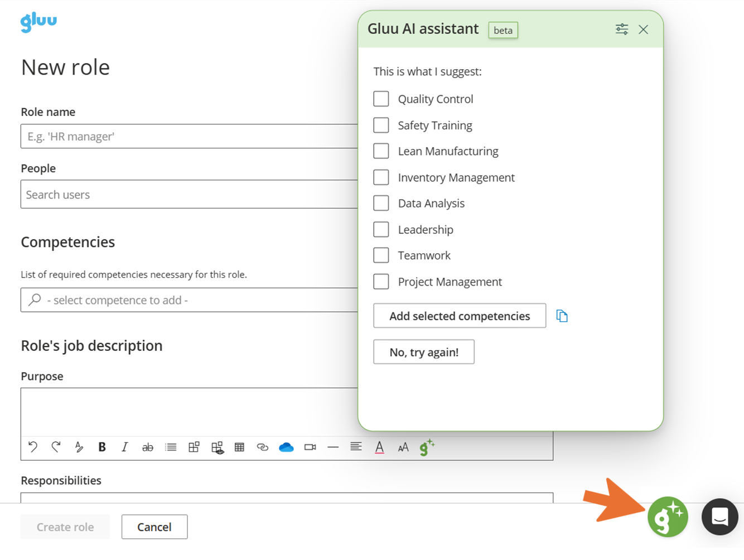Click the Create role button
The width and height of the screenshot is (744, 560).
65,527
